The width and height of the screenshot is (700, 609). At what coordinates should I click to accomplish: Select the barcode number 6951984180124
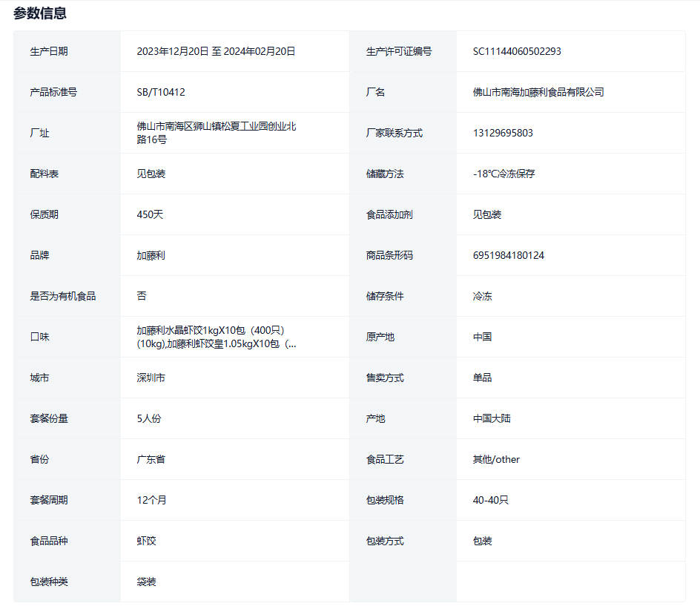pyautogui.click(x=509, y=255)
